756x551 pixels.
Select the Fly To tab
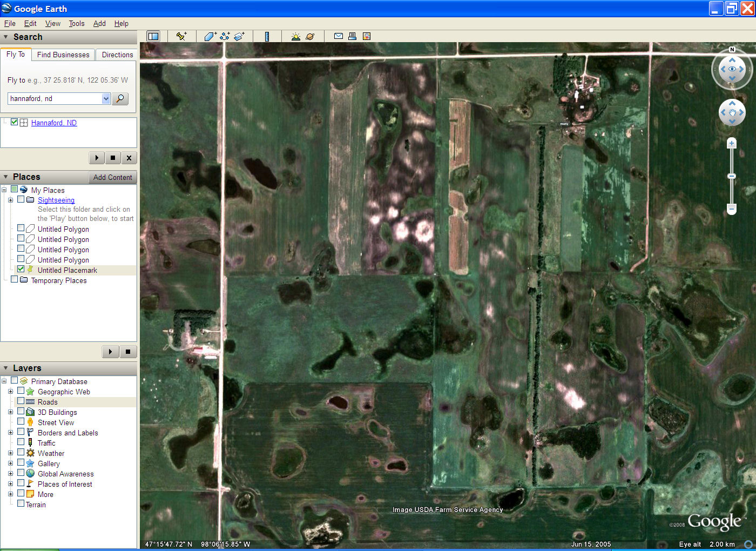tap(16, 54)
